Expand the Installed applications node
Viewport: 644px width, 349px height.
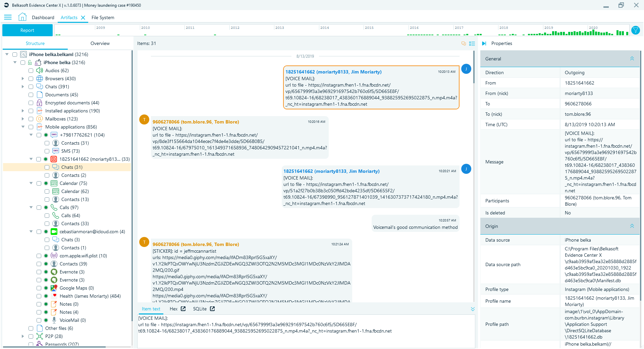point(23,111)
